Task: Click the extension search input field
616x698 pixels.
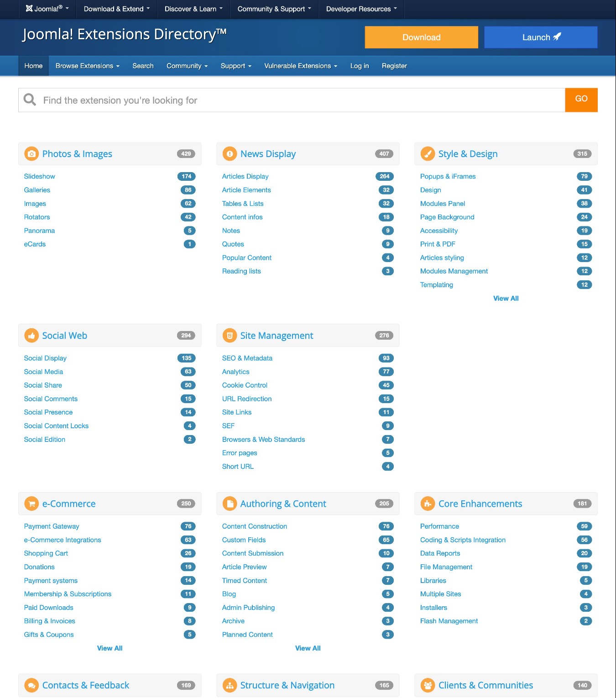Action: pyautogui.click(x=274, y=100)
